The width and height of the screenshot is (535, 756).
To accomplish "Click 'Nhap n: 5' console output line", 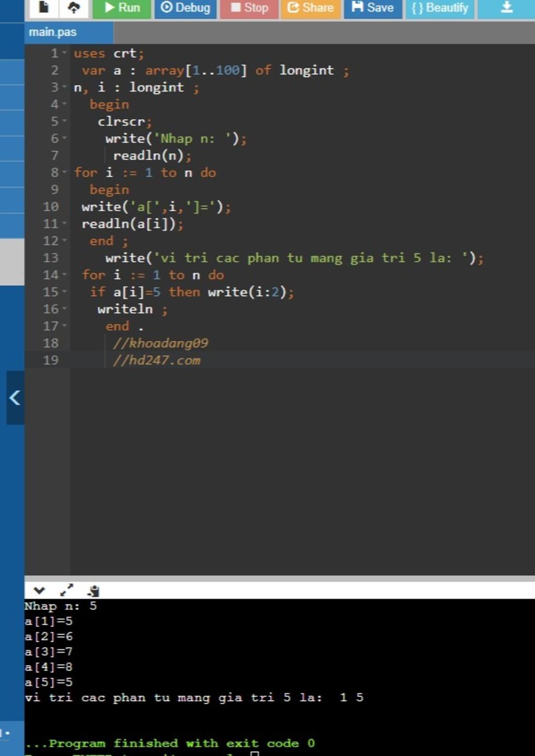I will coord(61,606).
